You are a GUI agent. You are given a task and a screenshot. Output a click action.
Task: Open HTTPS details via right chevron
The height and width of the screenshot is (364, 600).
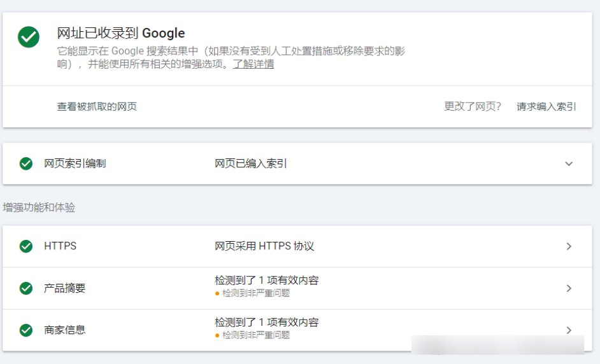(569, 246)
